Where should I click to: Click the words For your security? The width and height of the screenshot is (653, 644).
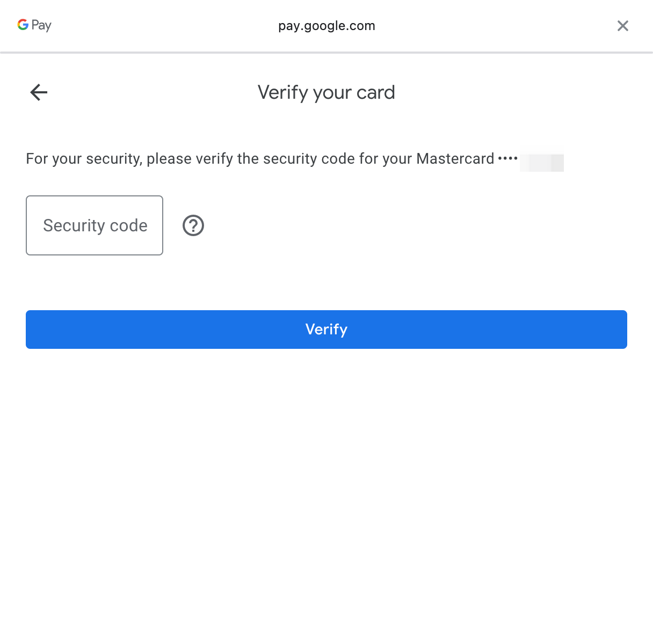tap(83, 159)
